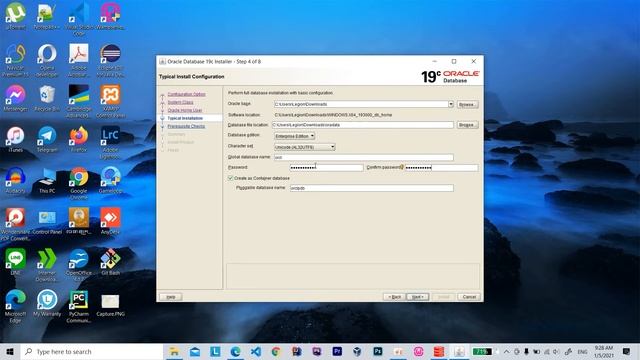Screen dimensions: 640x360
Task: Focus the Pluggable database name field
Action: (371, 188)
